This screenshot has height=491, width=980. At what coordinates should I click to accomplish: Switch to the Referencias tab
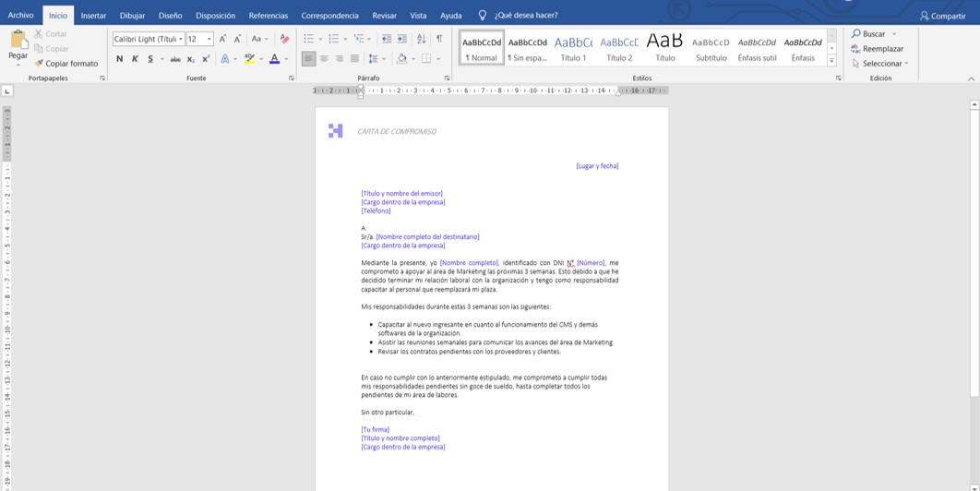[268, 16]
